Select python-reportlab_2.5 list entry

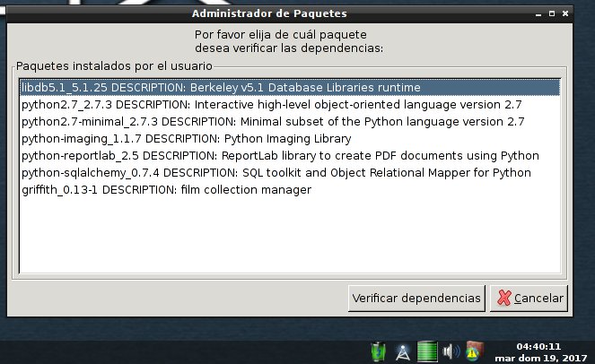(290, 156)
